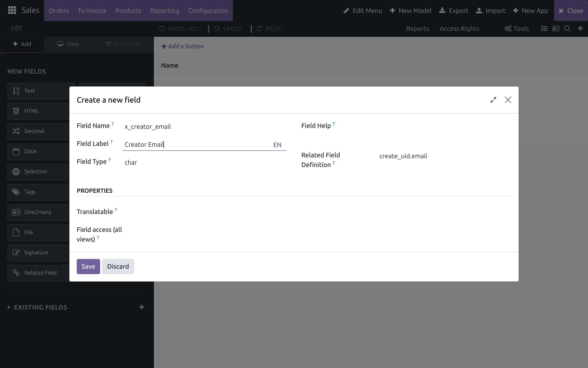Open the Reporting menu
This screenshot has height=368, width=588.
coord(164,11)
